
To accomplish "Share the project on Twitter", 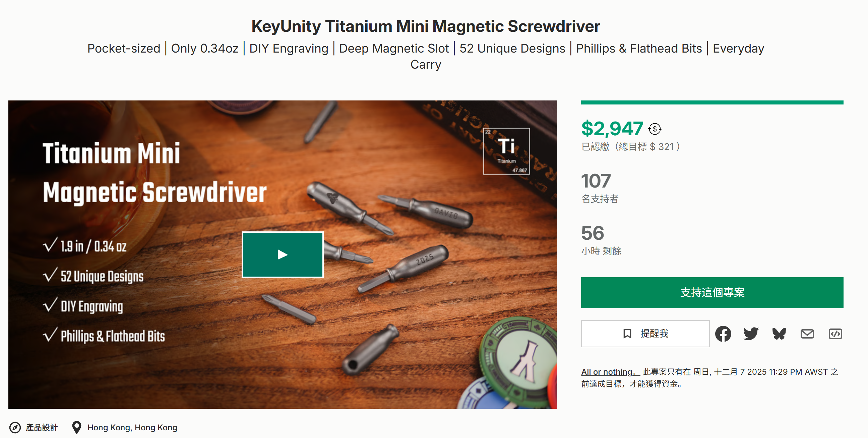I will (751, 334).
